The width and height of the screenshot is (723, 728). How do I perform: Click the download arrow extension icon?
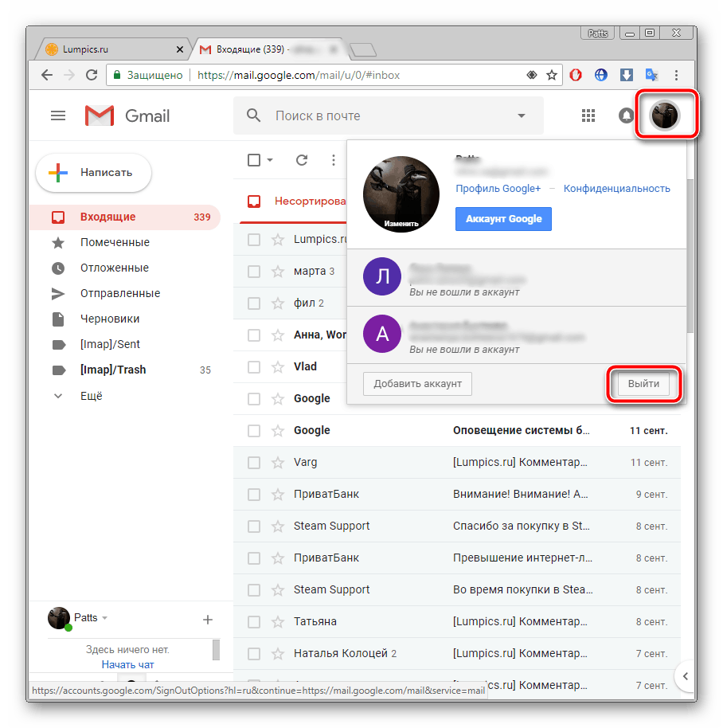coord(627,75)
